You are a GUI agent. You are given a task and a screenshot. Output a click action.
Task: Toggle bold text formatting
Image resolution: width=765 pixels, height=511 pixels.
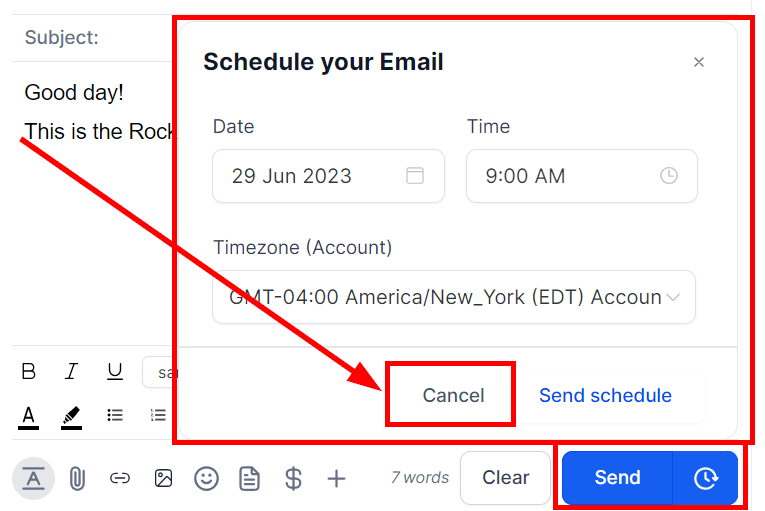click(29, 371)
